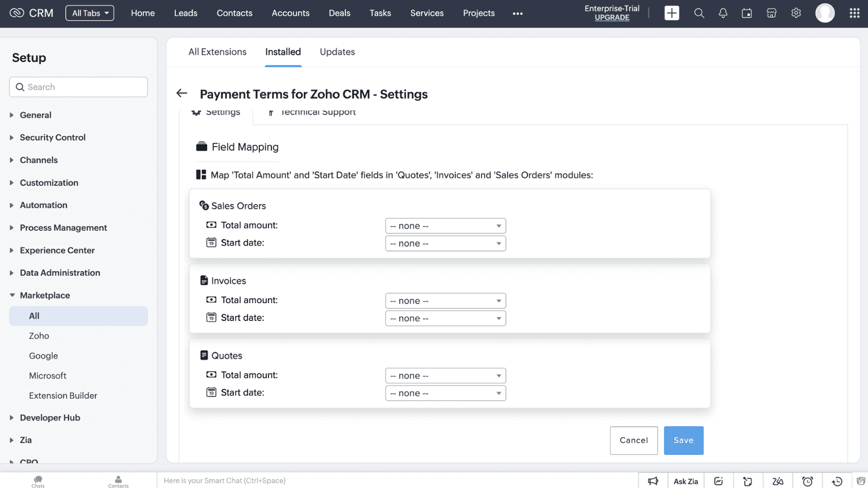
Task: Expand the All Tabs dropdown
Action: tap(90, 13)
